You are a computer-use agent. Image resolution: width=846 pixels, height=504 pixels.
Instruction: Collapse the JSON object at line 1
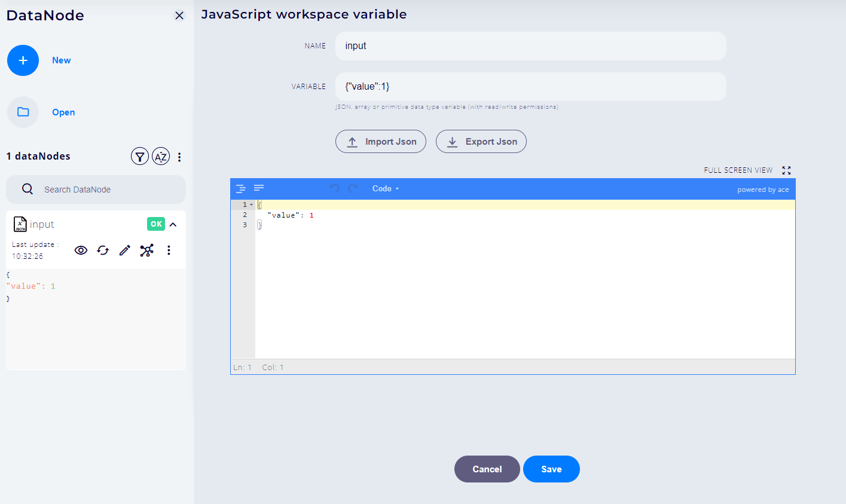pyautogui.click(x=251, y=205)
